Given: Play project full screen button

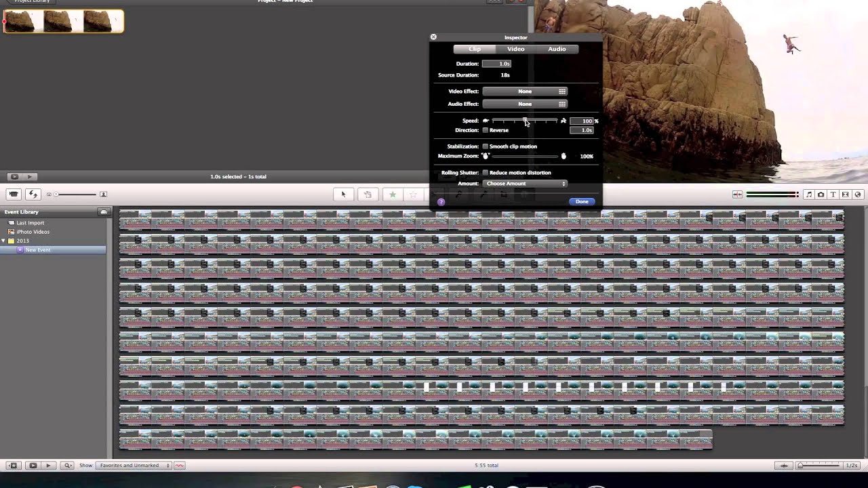Looking at the screenshot, I should point(14,177).
